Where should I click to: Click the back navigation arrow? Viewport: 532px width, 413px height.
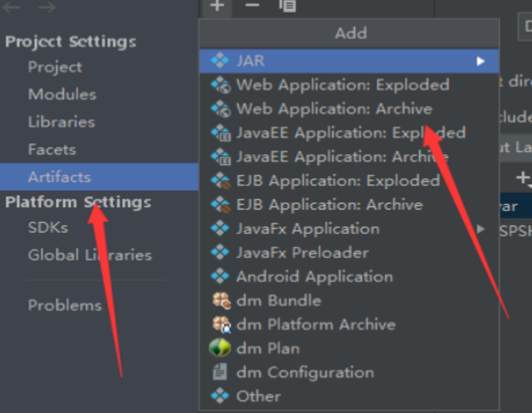pos(11,7)
